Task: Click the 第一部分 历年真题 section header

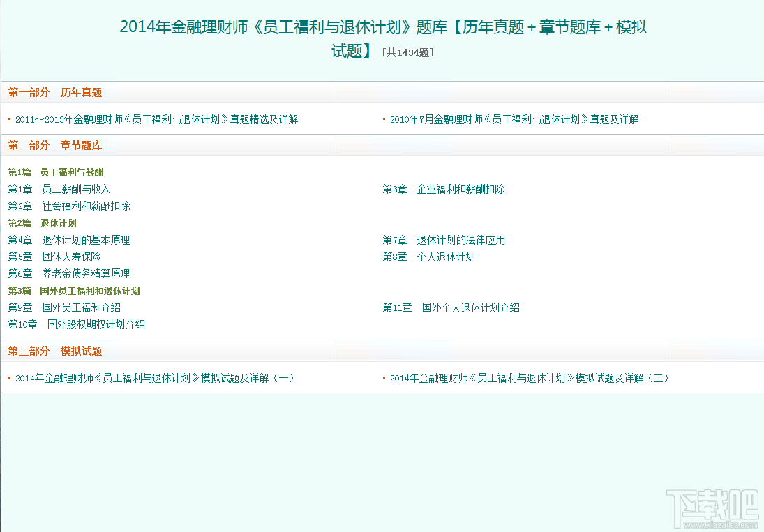Action: click(54, 92)
